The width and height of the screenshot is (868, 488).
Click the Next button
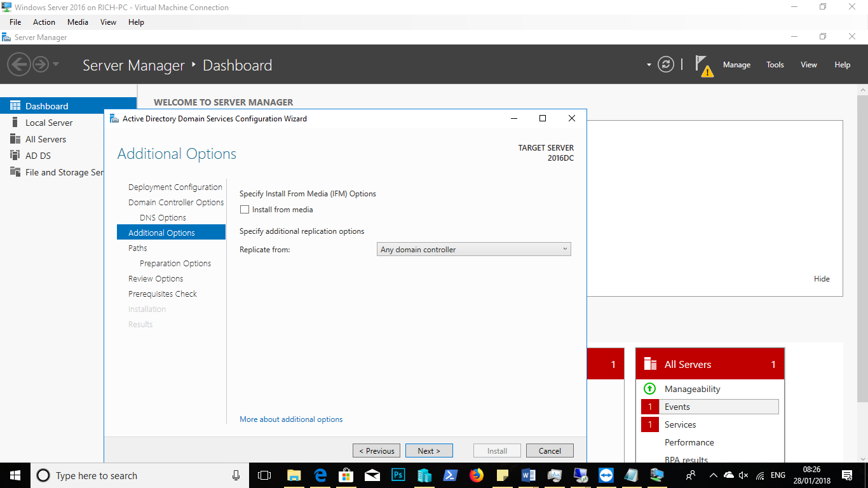point(429,451)
